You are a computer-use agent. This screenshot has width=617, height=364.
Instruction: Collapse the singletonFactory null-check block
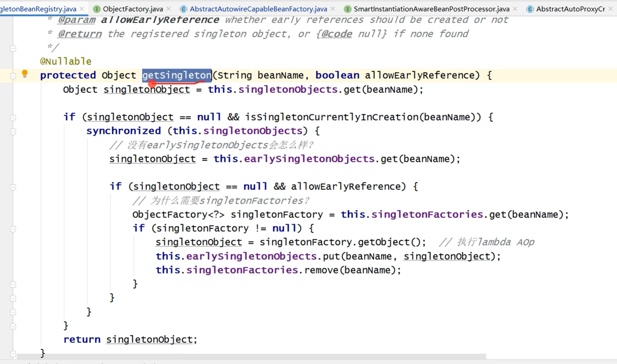pyautogui.click(x=13, y=228)
